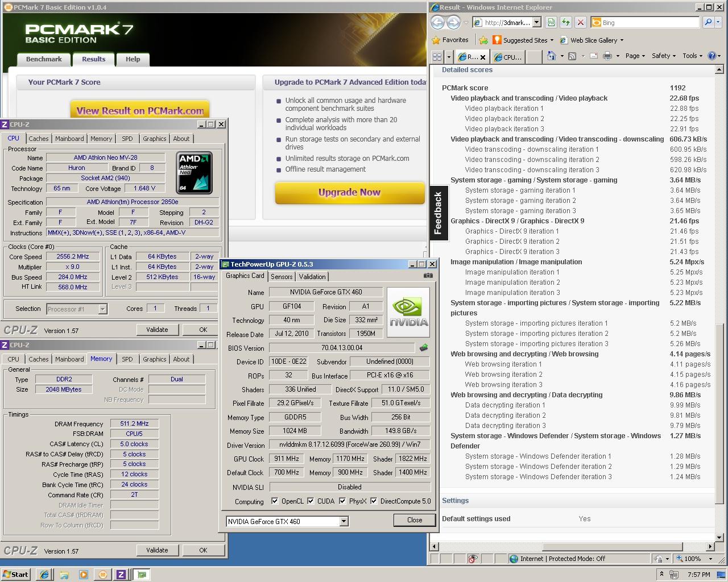This screenshot has height=582, width=728.
Task: Open Tools menu dropdown in IE
Action: pos(693,56)
